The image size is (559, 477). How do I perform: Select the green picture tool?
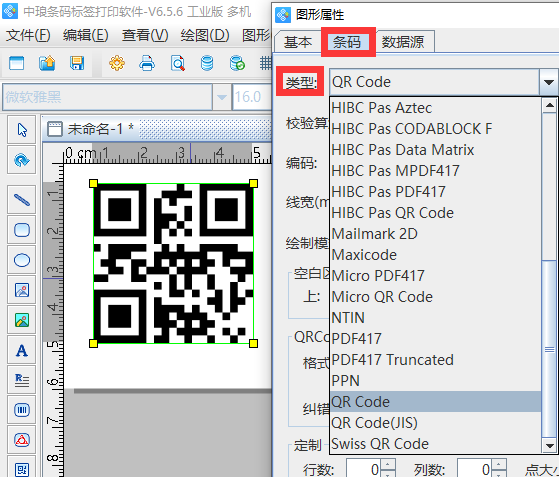[x=22, y=320]
